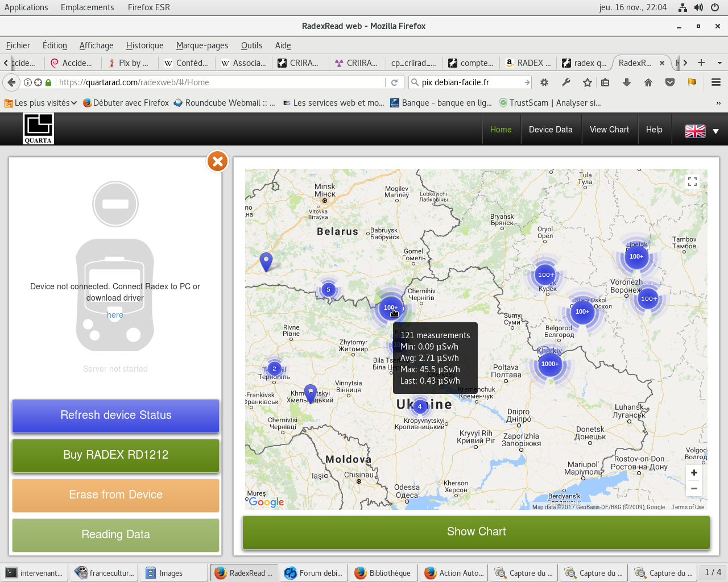Image resolution: width=728 pixels, height=582 pixels.
Task: Click Home in the site navigation
Action: (500, 130)
